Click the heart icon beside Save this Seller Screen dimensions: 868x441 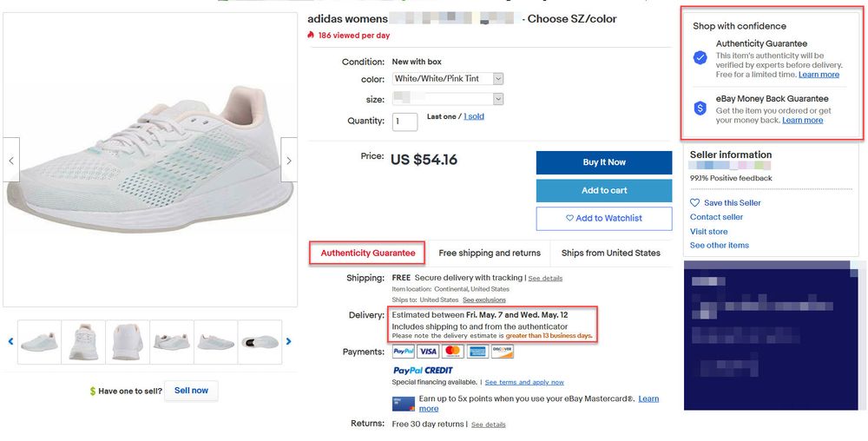pos(695,203)
